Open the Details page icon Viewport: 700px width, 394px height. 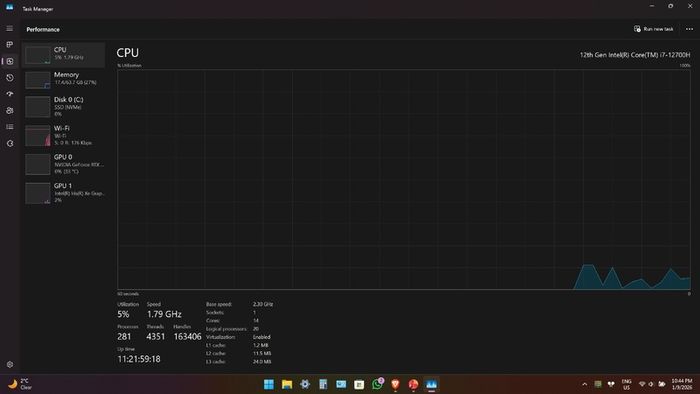(9, 127)
